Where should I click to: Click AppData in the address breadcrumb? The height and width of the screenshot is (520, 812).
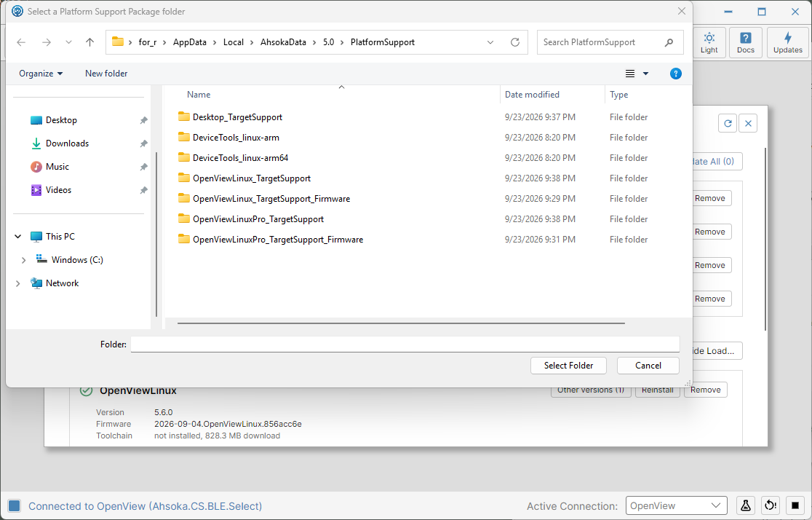click(x=189, y=42)
